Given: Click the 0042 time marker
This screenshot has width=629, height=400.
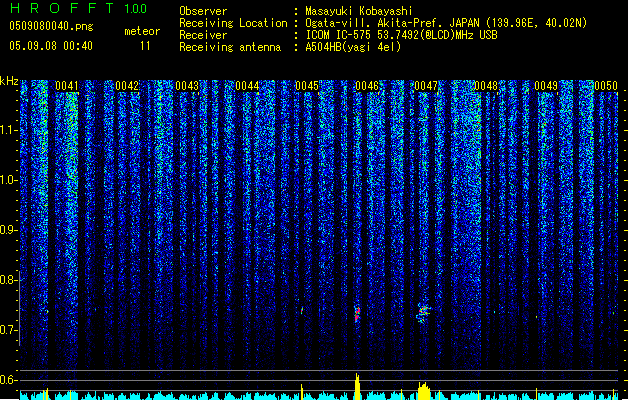Looking at the screenshot, I should (x=127, y=86).
